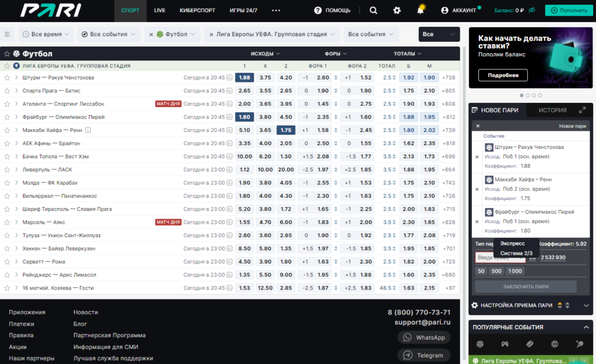This screenshot has height=364, width=596.
Task: Click the Telegram support button
Action: [x=424, y=355]
